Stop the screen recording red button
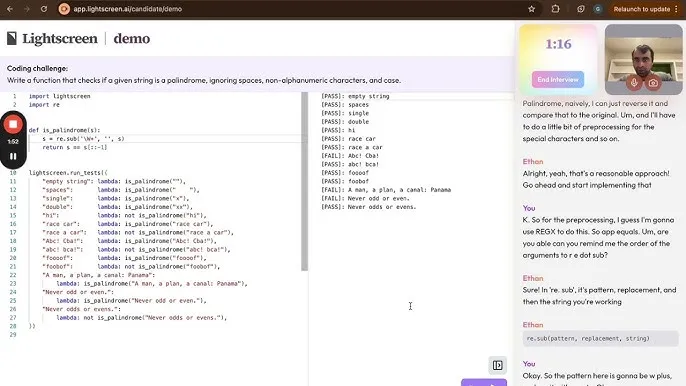This screenshot has width=686, height=386. point(13,124)
